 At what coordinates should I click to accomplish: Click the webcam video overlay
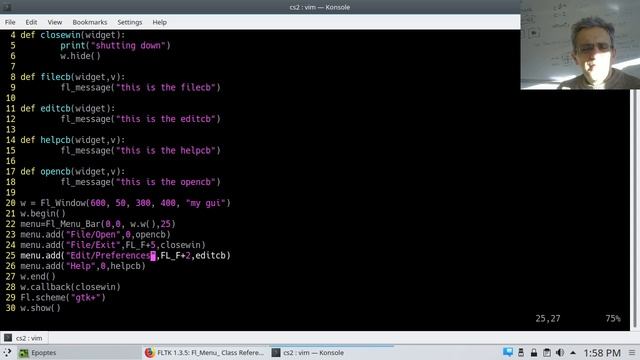[x=580, y=44]
